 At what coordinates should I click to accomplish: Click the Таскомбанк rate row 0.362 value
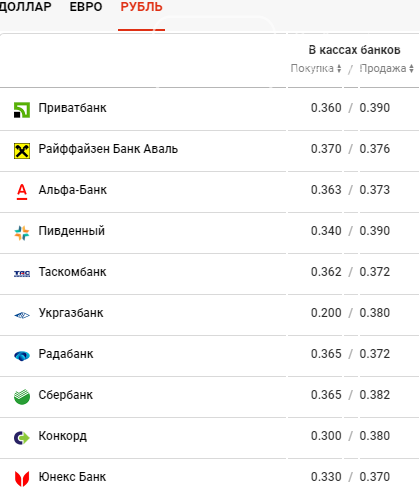coord(326,272)
